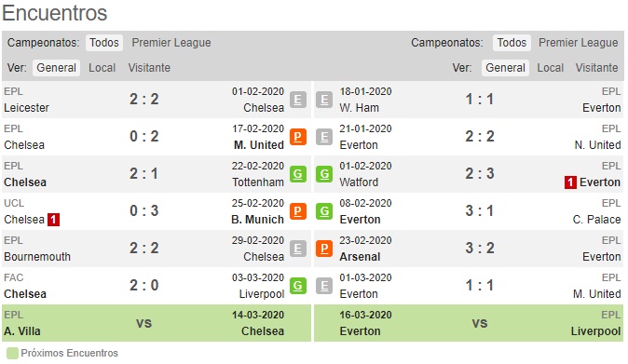Viewport: 628px width, 364px height.
Task: Select right panel Premier League filter
Action: tap(578, 43)
